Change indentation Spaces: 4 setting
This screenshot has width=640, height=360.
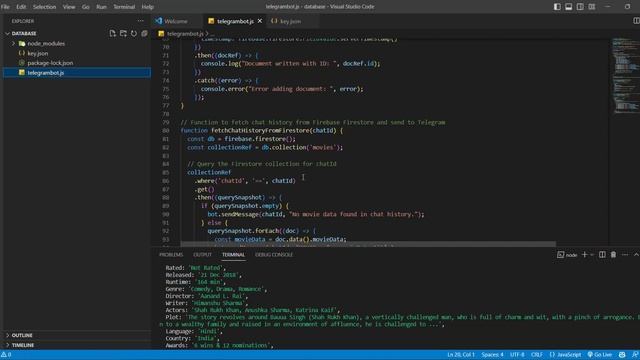point(492,355)
